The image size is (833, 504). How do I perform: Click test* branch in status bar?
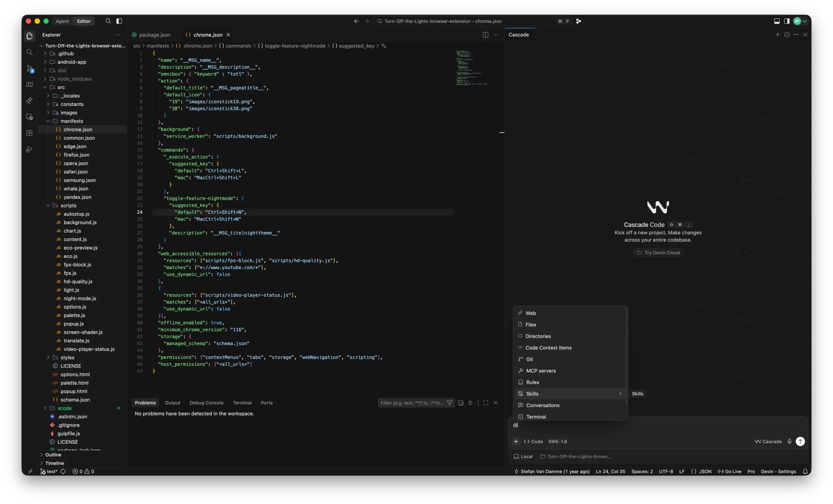click(49, 471)
